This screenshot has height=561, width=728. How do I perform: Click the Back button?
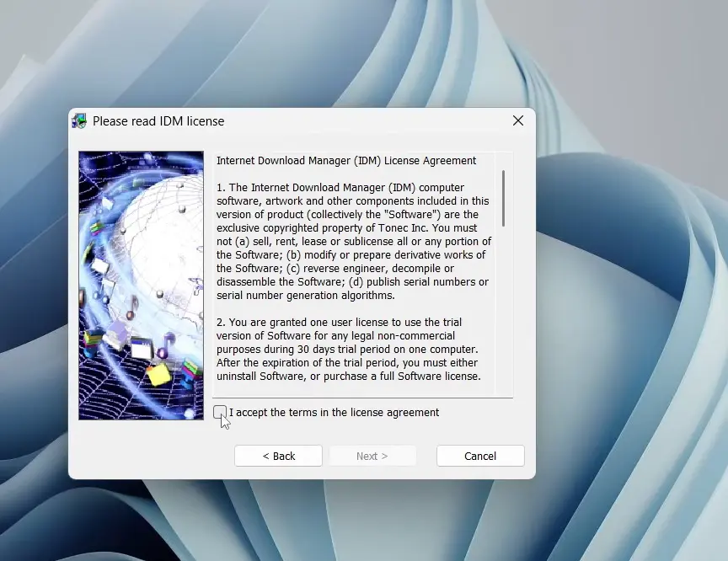coord(278,456)
